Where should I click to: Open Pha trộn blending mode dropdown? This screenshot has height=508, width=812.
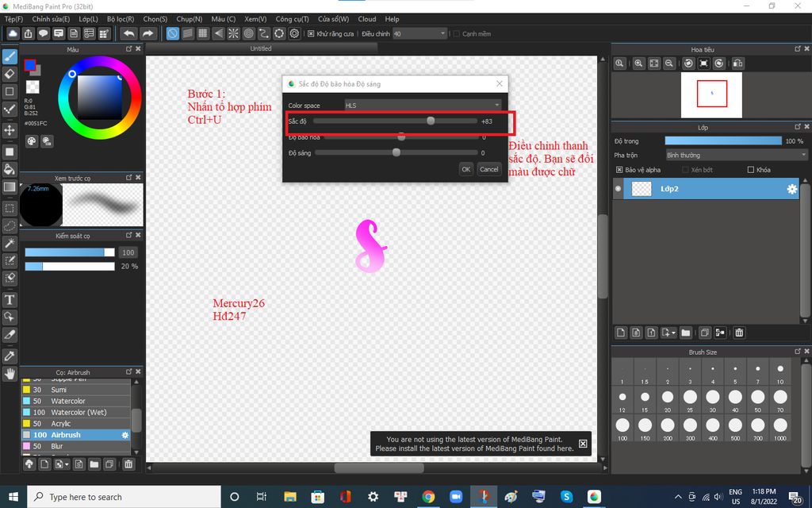(x=737, y=155)
